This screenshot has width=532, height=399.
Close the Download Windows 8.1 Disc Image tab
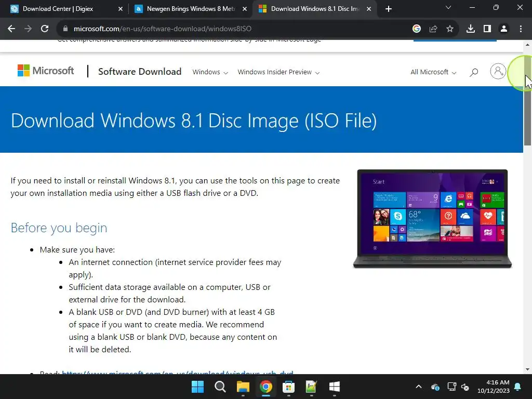[369, 9]
